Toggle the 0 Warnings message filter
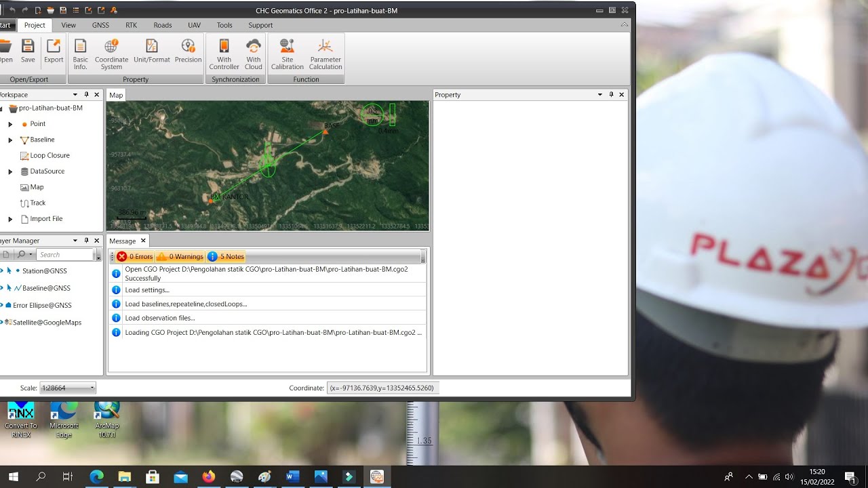Image resolution: width=868 pixels, height=488 pixels. [180, 256]
